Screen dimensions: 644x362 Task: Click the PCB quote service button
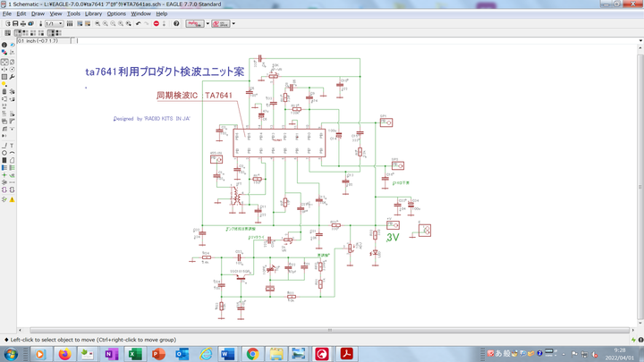click(x=221, y=23)
